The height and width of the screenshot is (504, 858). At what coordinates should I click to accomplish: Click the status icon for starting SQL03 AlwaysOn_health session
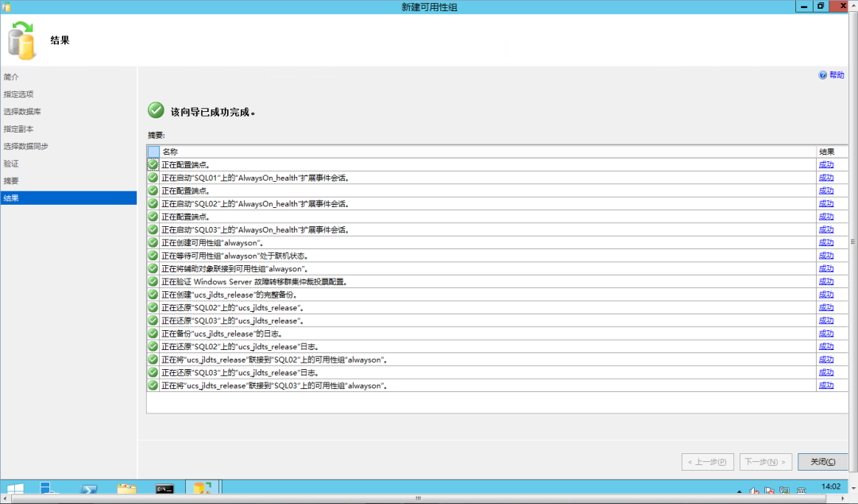(153, 229)
